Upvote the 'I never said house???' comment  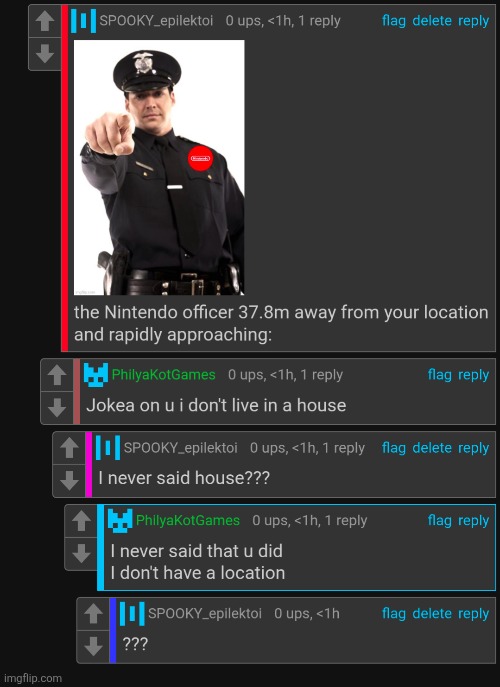[x=69, y=448]
